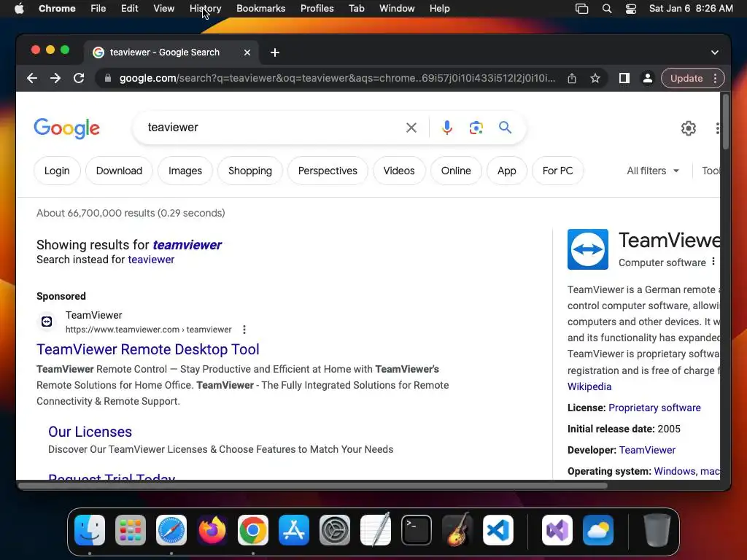Open Spotlight search in the menu bar

point(606,9)
